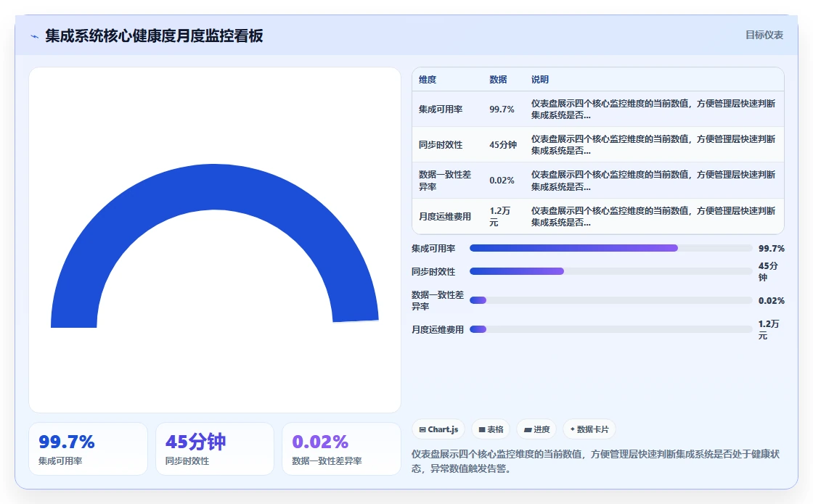The height and width of the screenshot is (504, 813).
Task: Click the 45分钟 同步时效性 data card
Action: coord(215,449)
